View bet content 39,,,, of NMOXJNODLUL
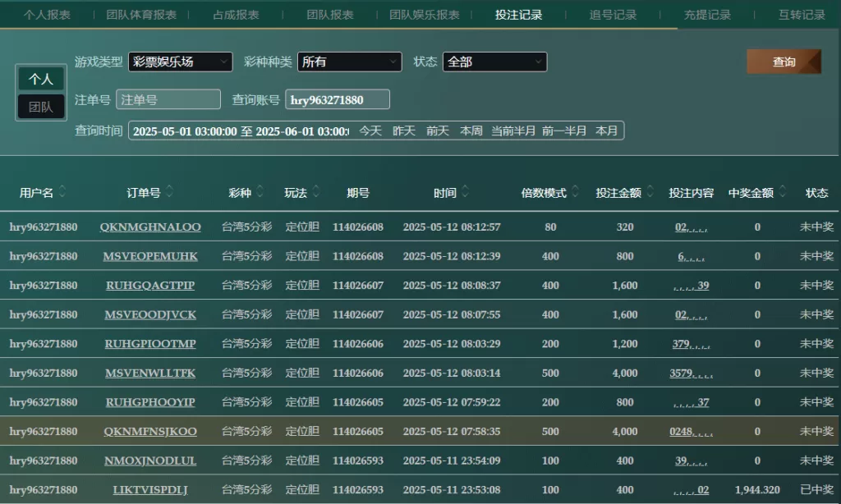 coord(691,460)
